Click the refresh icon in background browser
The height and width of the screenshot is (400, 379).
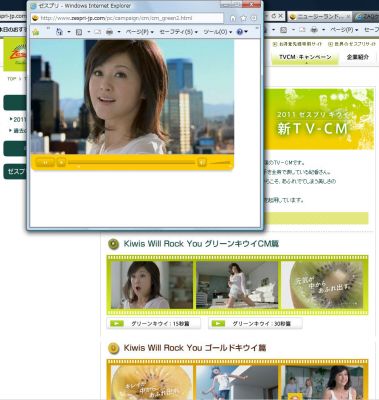click(274, 16)
